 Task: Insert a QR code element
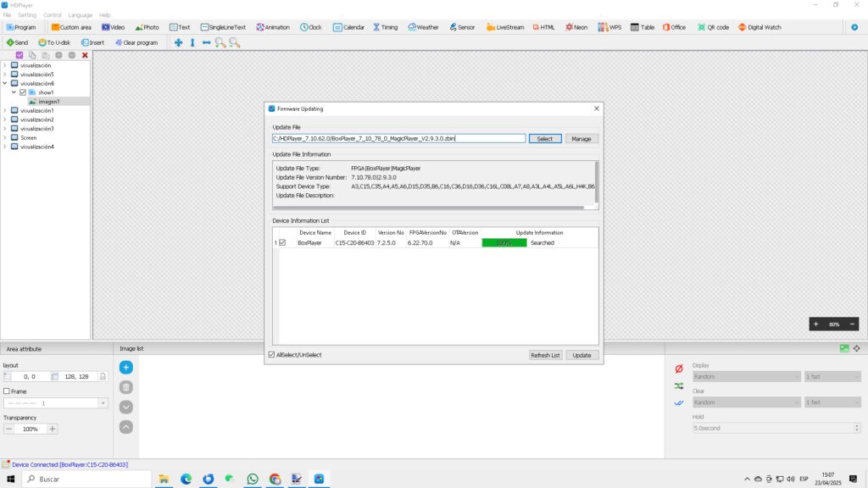tap(713, 27)
